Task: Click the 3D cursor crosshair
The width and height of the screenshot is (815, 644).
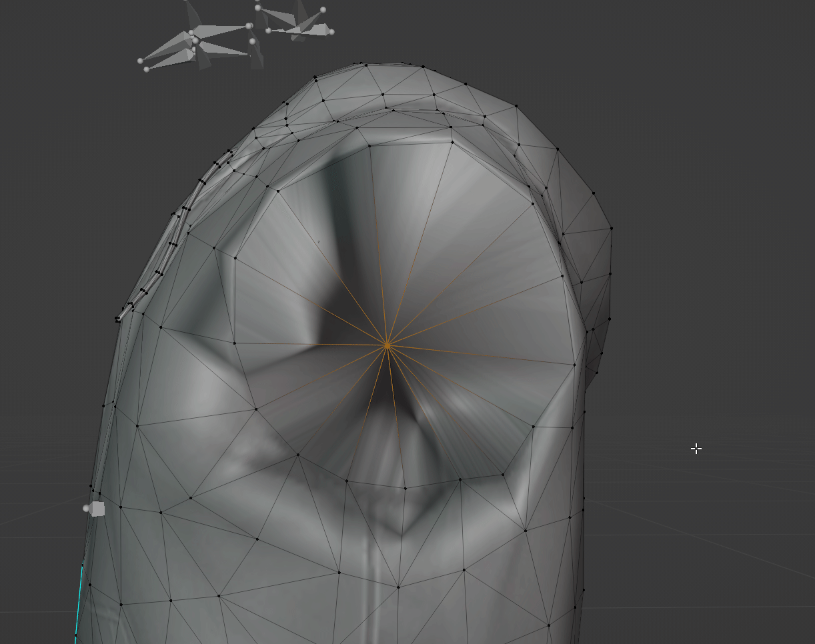Action: coord(696,449)
